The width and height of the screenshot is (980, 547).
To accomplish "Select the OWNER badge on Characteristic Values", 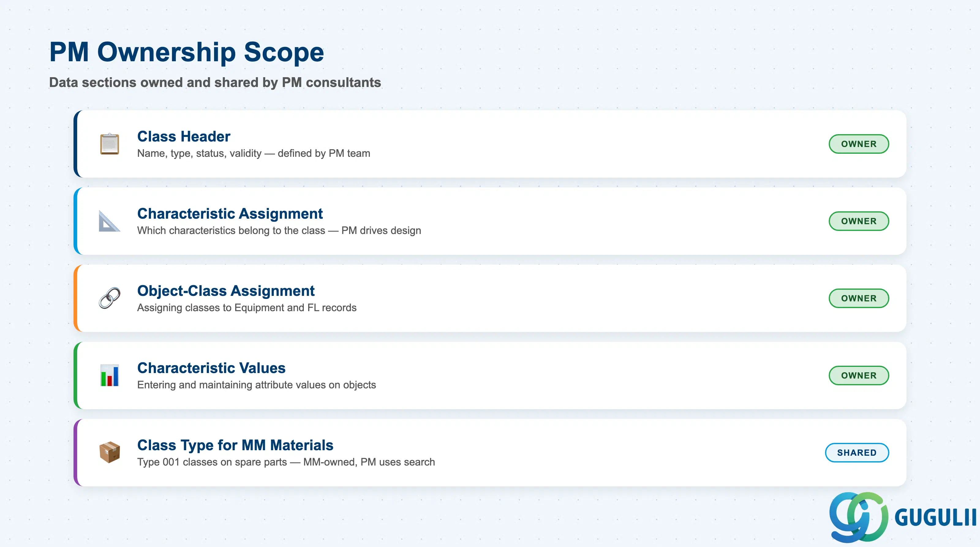I will point(859,375).
